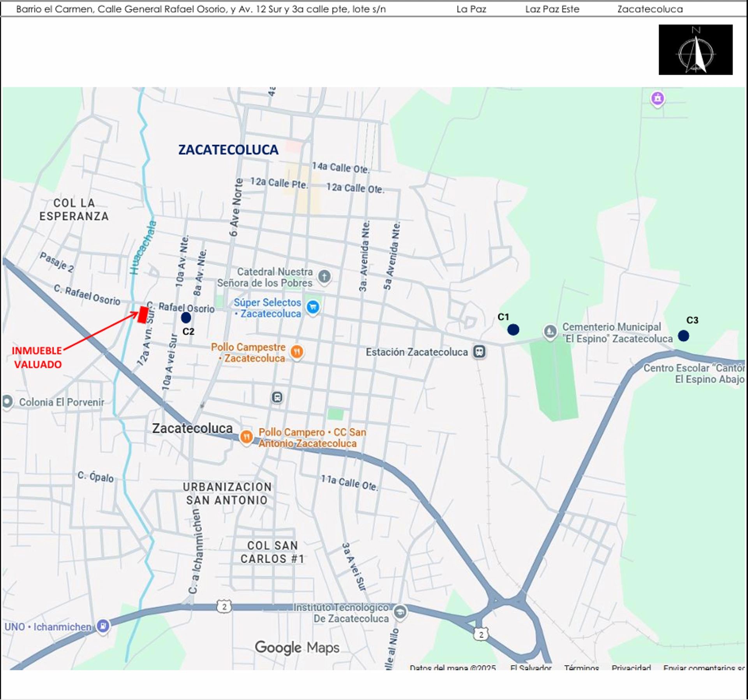Click the C2 comparable dark blue dot
Screen dimensions: 748x700
click(x=186, y=318)
